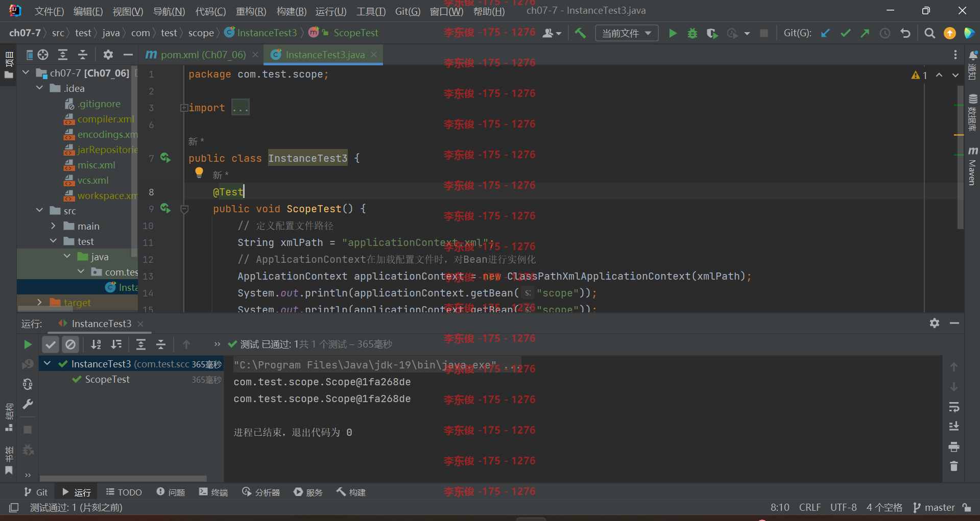Image resolution: width=980 pixels, height=521 pixels.
Task: Rollback changes with undo arrow
Action: 905,33
